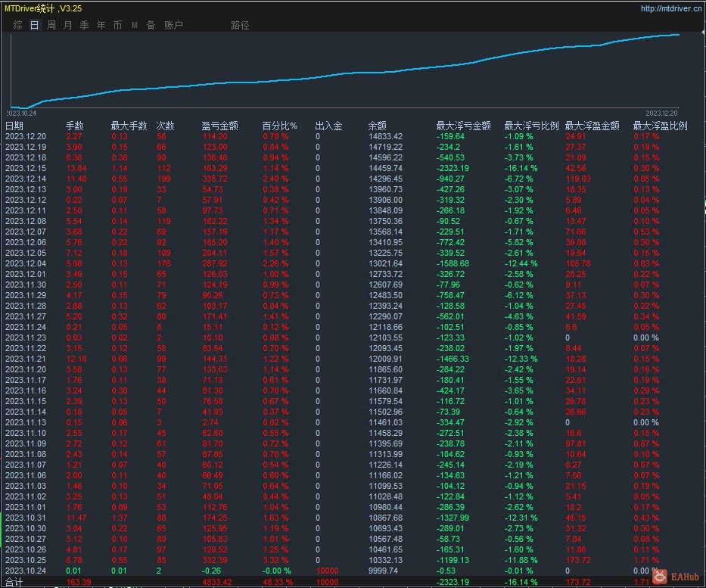The image size is (706, 588).
Task: Open the 备 notes tab
Action: click(x=151, y=25)
